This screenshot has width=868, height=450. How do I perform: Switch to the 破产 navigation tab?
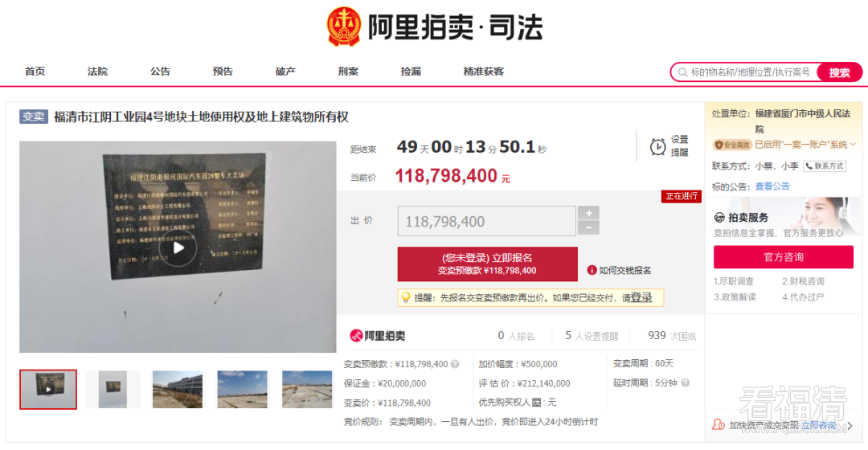285,72
